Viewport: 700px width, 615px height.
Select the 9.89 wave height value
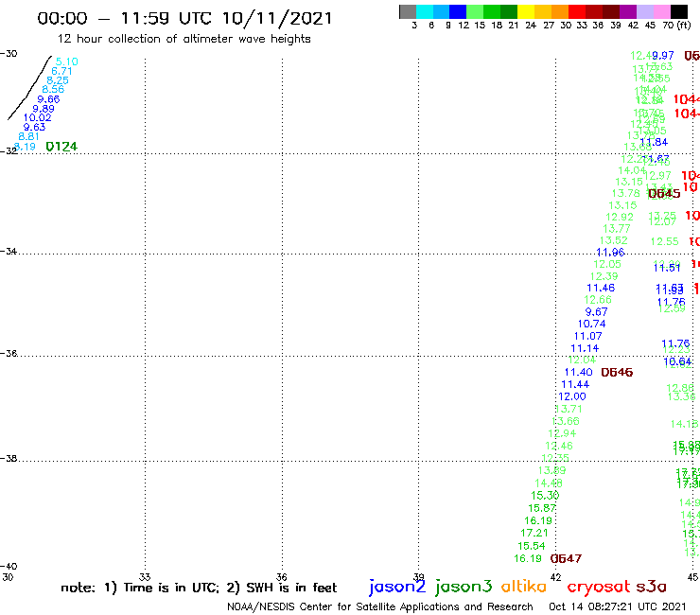pyautogui.click(x=44, y=109)
